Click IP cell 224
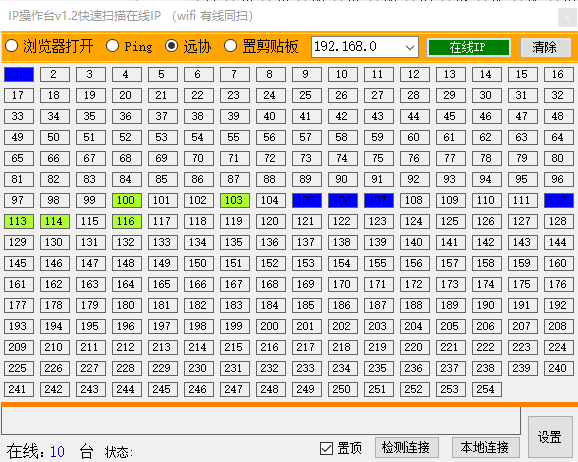Viewport: 578px width, 462px height. click(x=559, y=348)
